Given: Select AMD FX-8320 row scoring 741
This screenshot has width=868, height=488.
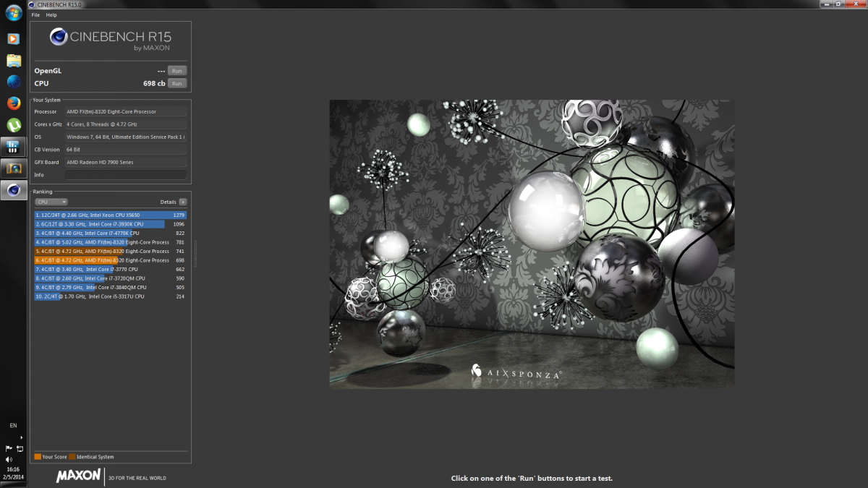Looking at the screenshot, I should 111,252.
